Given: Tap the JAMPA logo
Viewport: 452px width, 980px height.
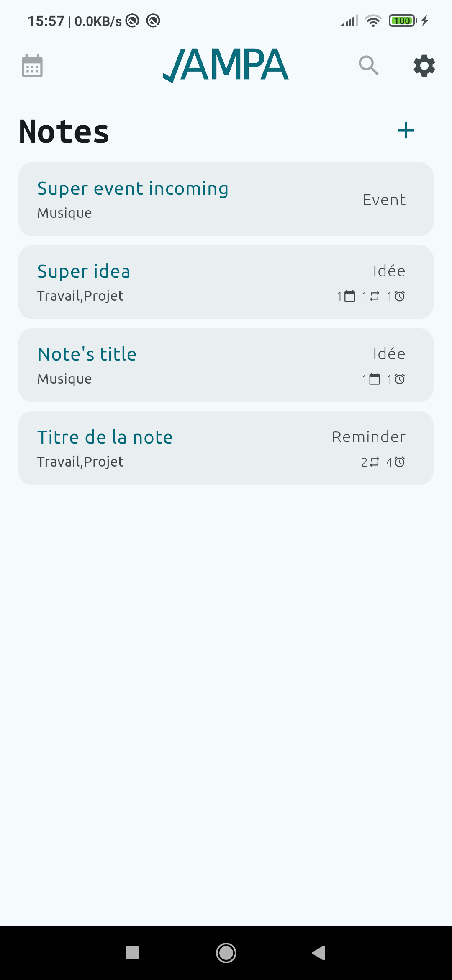Looking at the screenshot, I should pyautogui.click(x=226, y=65).
